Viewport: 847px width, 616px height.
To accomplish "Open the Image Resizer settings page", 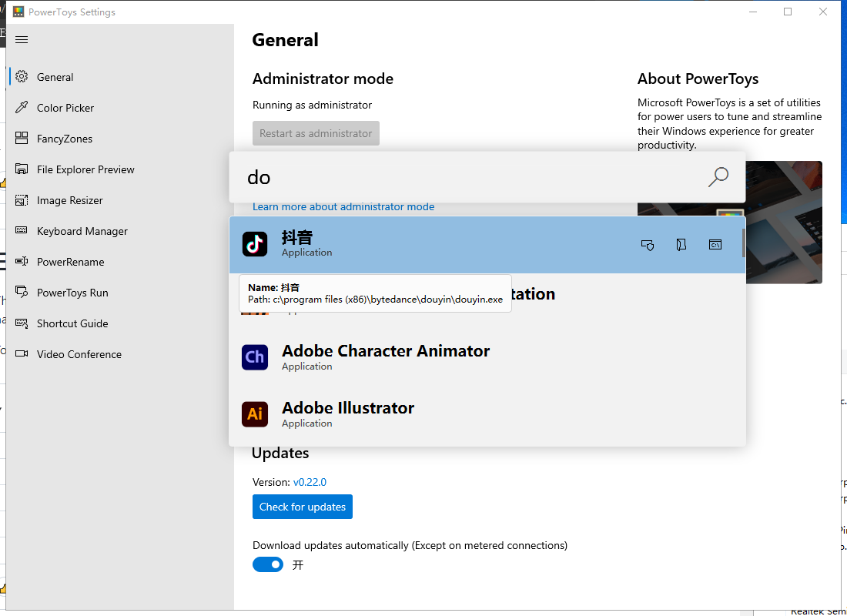I will click(x=122, y=200).
